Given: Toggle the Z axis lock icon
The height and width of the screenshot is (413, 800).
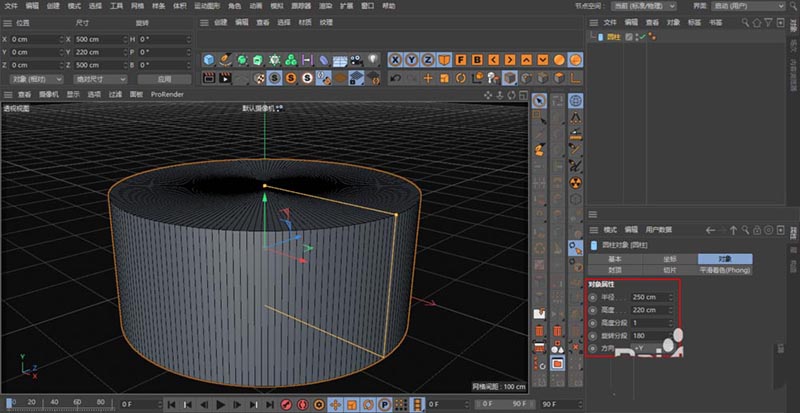Looking at the screenshot, I should pos(428,59).
